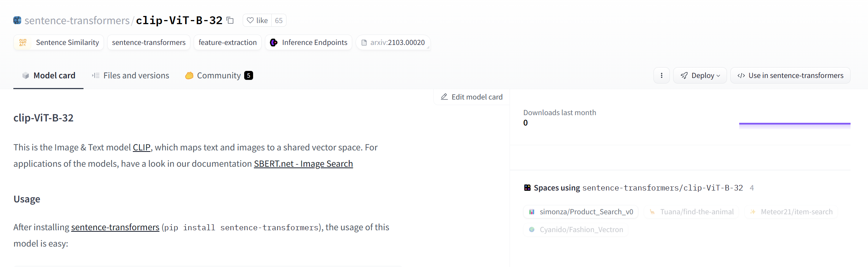The height and width of the screenshot is (267, 868).
Task: Click the feature-extraction tag
Action: point(227,42)
